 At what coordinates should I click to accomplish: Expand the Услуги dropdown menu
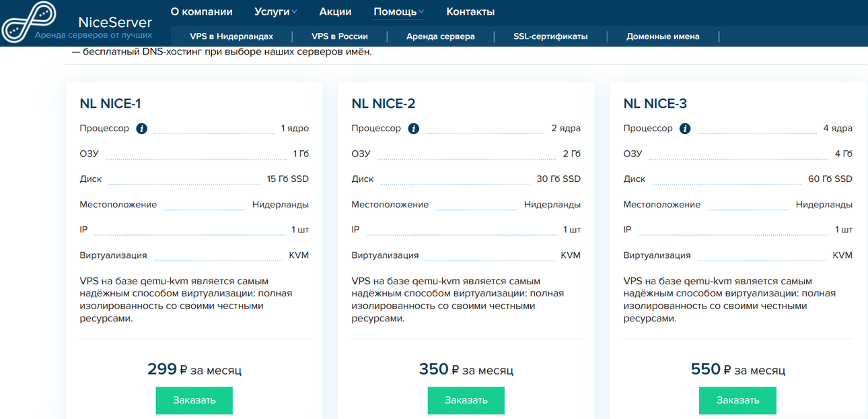click(276, 11)
